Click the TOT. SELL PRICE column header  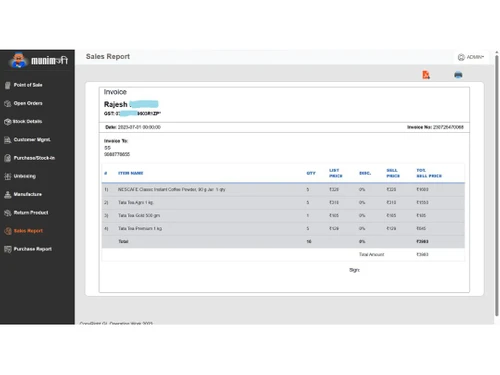(x=429, y=173)
